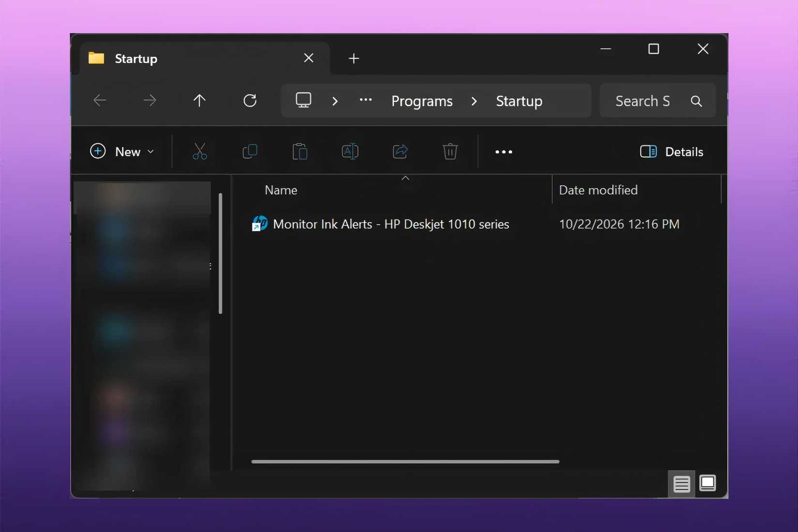Expand the chevron after Programs
The image size is (798, 532).
[x=474, y=101]
